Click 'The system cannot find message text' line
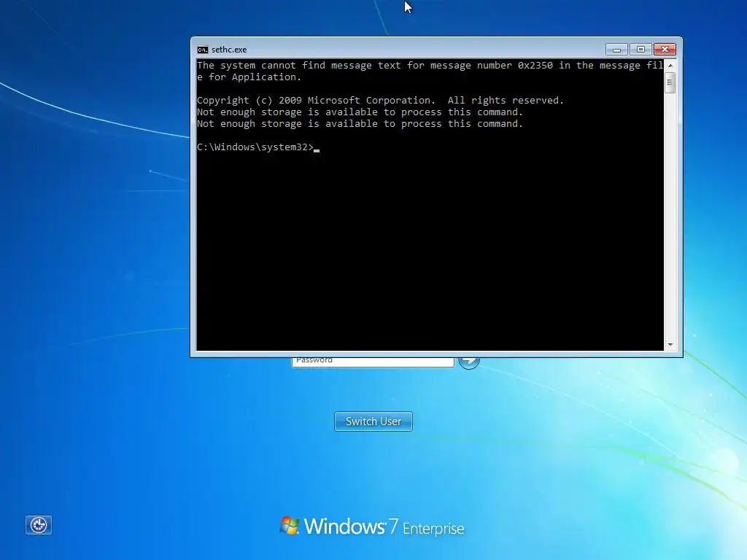Image resolution: width=747 pixels, height=560 pixels. point(430,66)
